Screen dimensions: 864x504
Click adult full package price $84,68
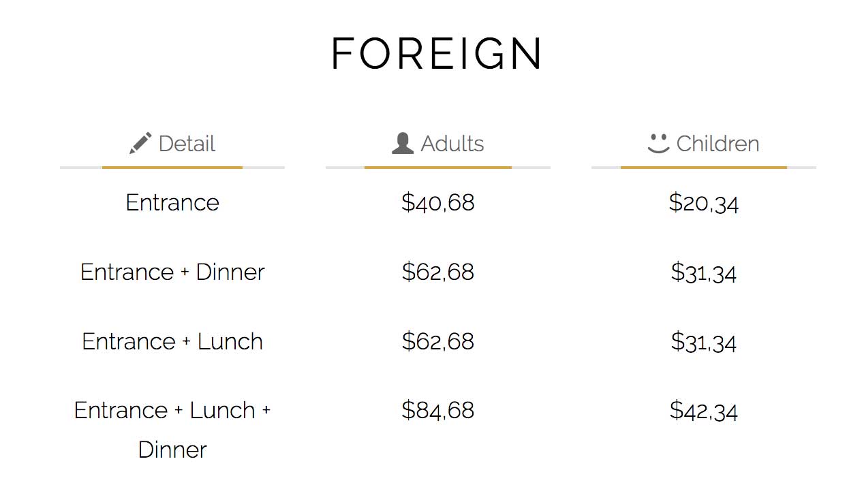tap(438, 411)
